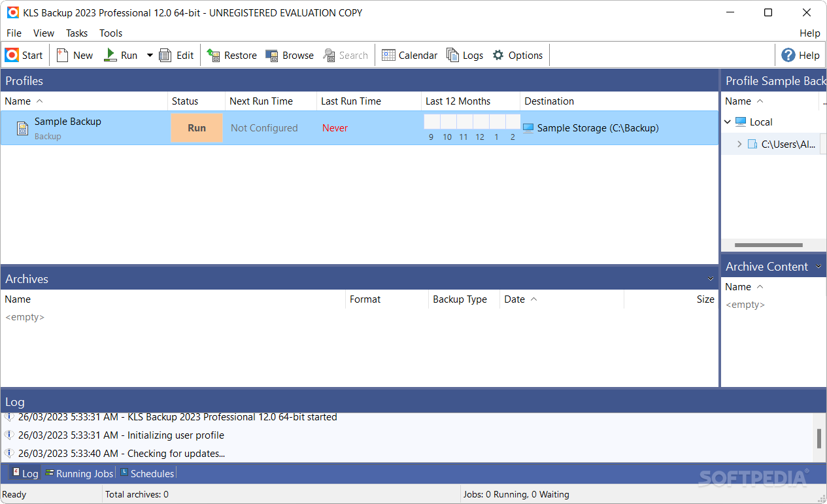Image resolution: width=827 pixels, height=504 pixels.
Task: Click the Ready status bar text
Action: [14, 494]
